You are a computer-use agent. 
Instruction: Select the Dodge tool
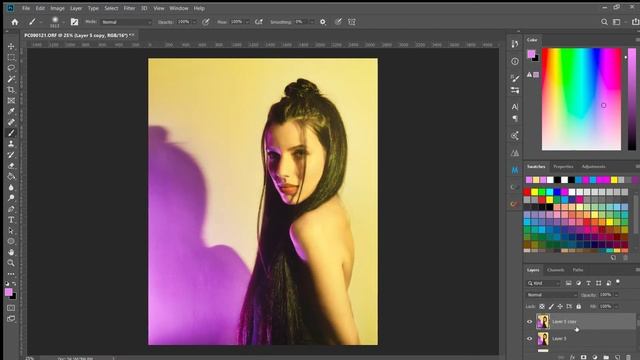coord(11,198)
